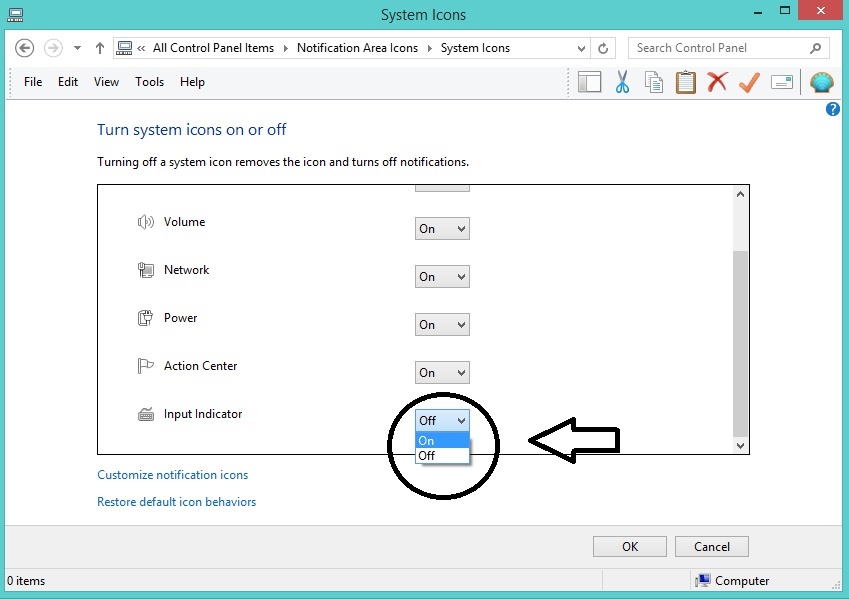Maximize the System Icons window
This screenshot has width=849, height=599.
(x=785, y=11)
